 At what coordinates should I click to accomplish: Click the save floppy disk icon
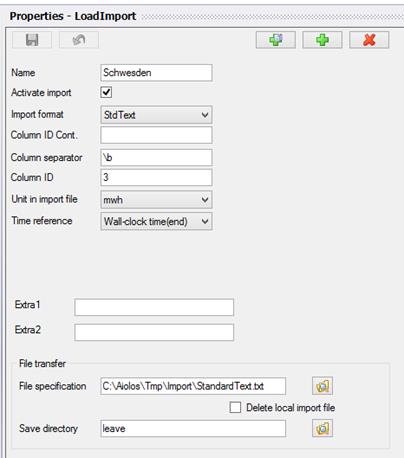[32, 40]
